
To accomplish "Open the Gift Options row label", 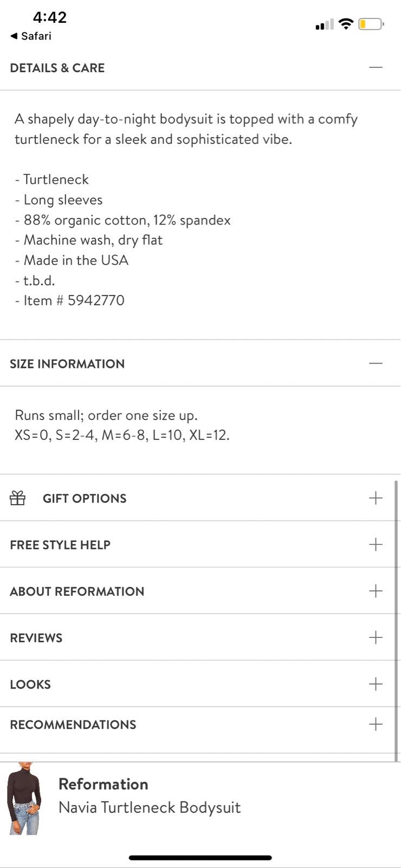I will pos(85,499).
